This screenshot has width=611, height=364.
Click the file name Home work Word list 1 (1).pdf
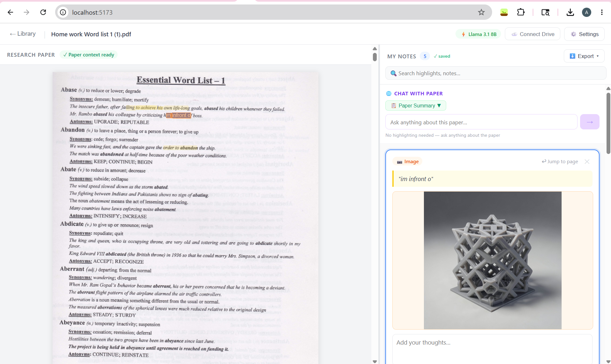pos(91,34)
